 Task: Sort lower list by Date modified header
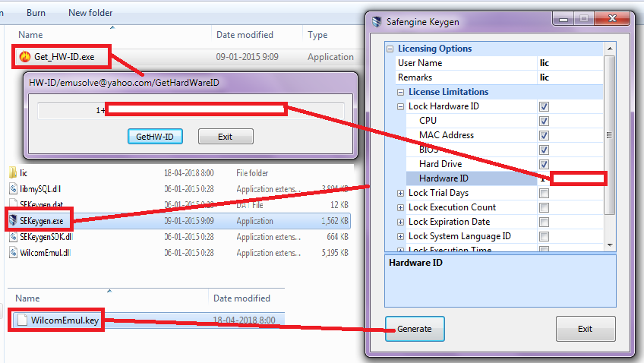point(242,298)
